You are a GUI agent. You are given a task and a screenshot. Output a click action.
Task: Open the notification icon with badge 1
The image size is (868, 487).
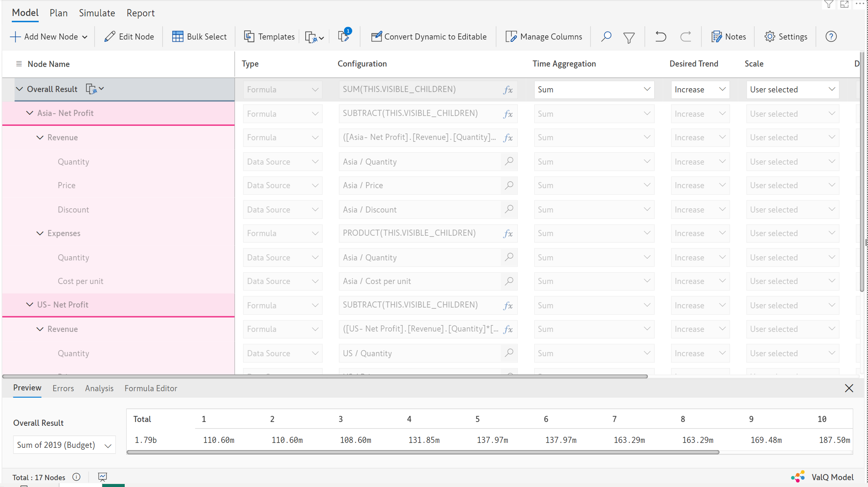[344, 36]
